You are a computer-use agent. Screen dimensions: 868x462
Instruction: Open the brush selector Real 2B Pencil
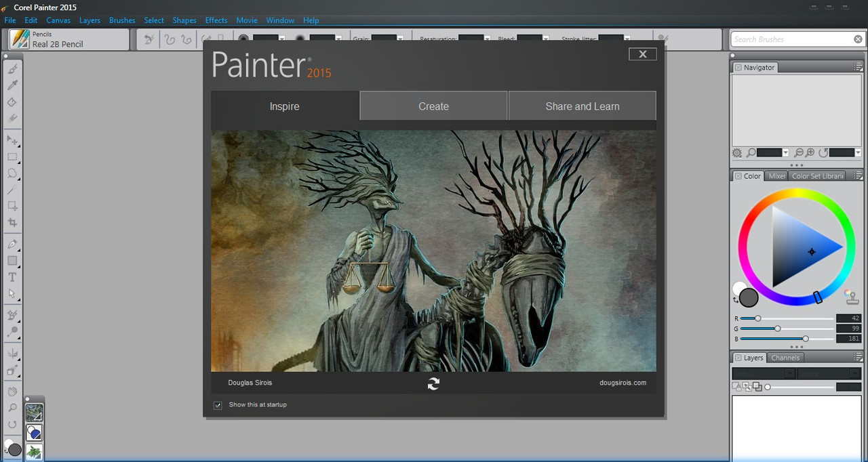click(x=69, y=39)
